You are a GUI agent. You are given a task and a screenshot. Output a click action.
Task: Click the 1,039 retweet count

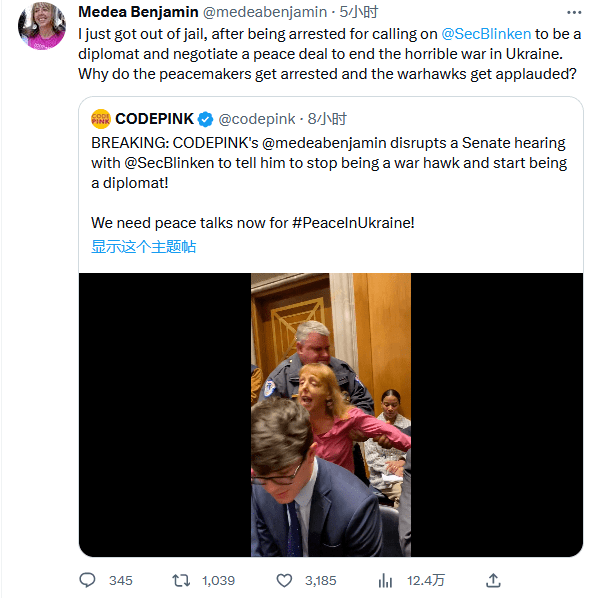point(218,580)
